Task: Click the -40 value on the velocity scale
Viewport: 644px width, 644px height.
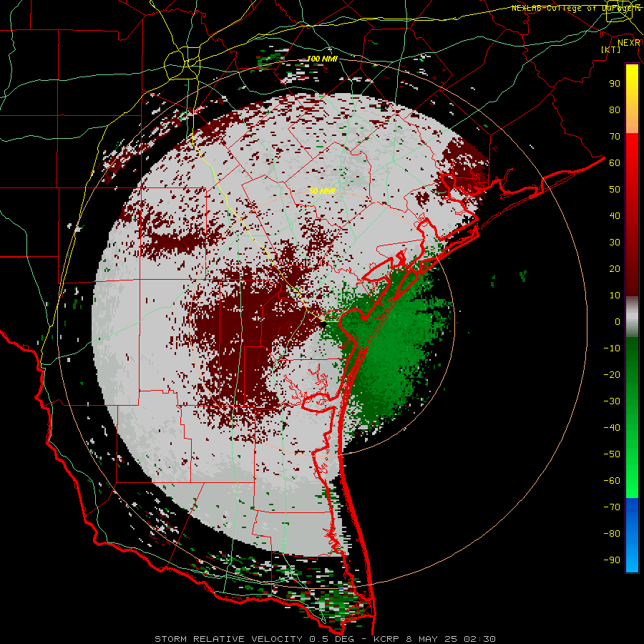Action: (x=612, y=428)
